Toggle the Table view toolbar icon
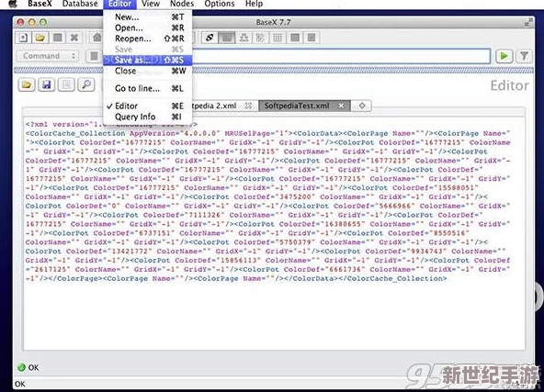 pos(295,38)
